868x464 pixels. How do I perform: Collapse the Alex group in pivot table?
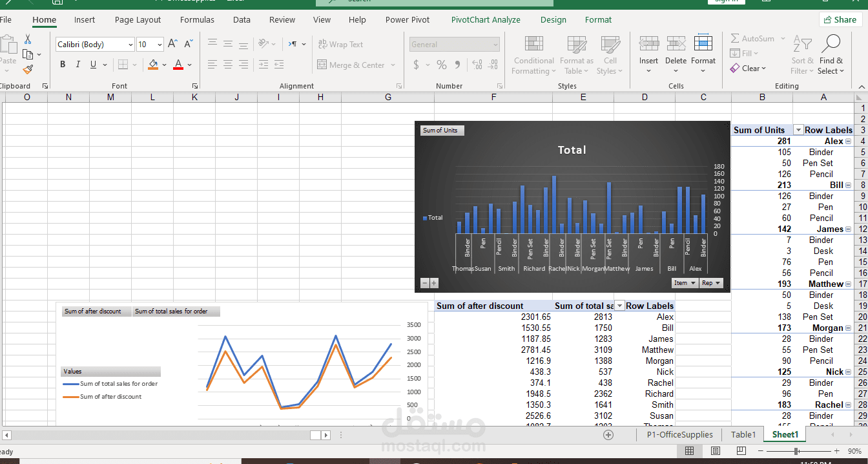tap(848, 142)
